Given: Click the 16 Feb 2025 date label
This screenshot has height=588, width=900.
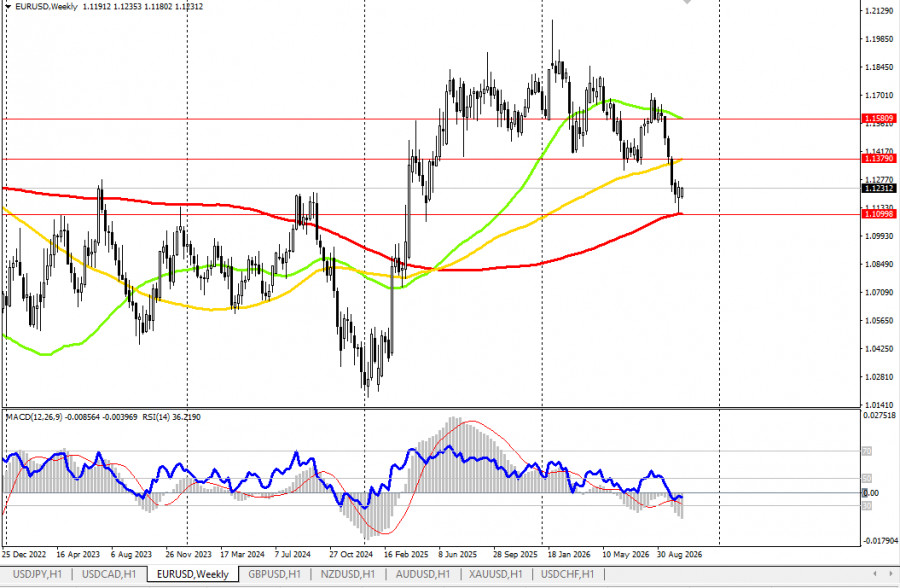Looking at the screenshot, I should [x=406, y=554].
